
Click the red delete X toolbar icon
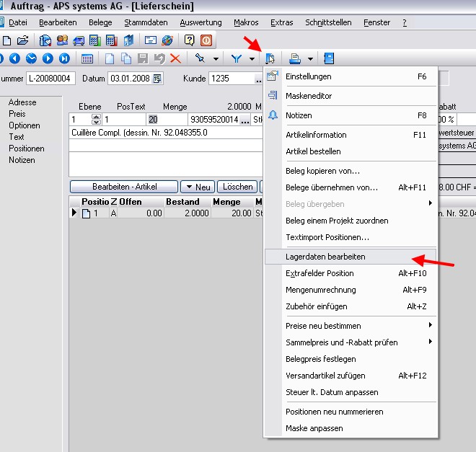(175, 58)
